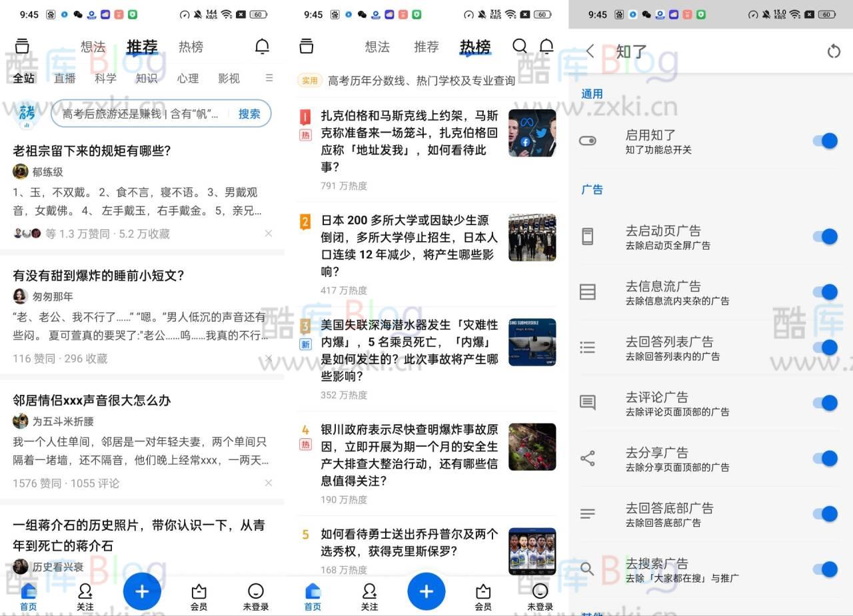
Task: Open the notifications bell icon
Action: pos(262,46)
